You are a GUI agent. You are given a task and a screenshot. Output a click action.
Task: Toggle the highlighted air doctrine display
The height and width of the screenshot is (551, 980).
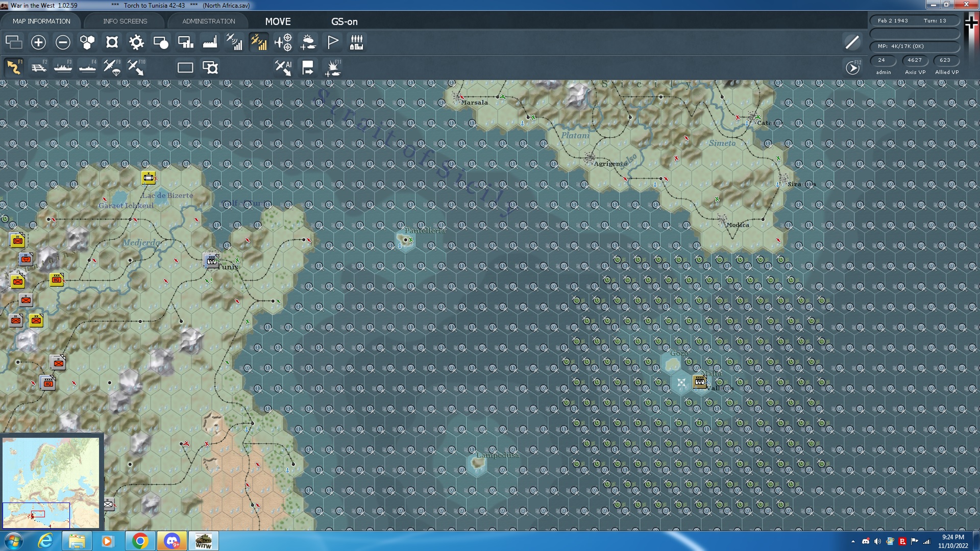click(259, 42)
